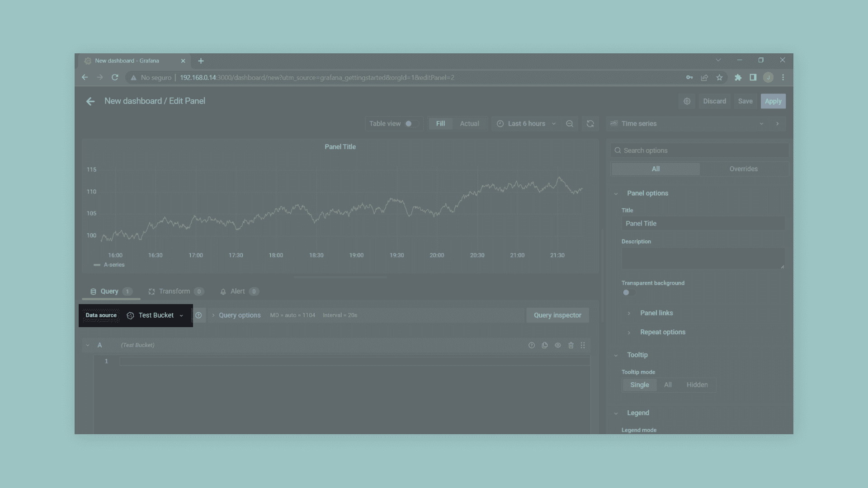Toggle the Table view switch

tap(410, 124)
